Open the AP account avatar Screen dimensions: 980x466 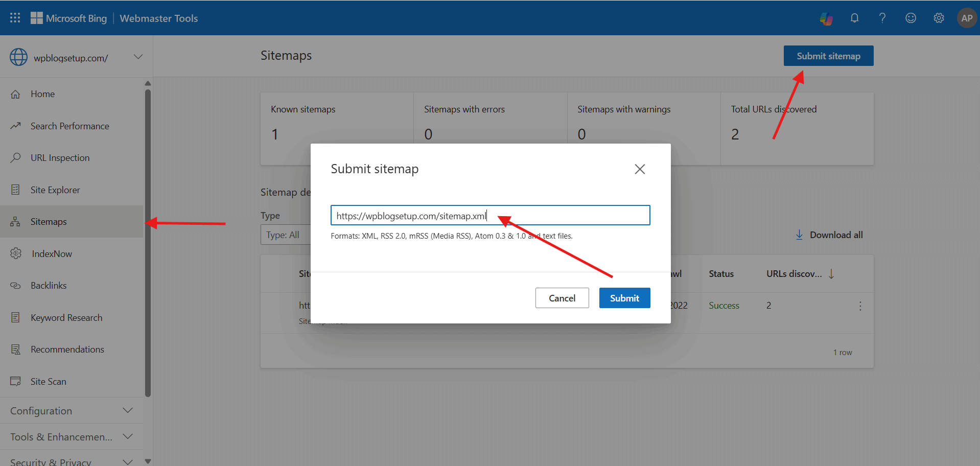click(967, 18)
